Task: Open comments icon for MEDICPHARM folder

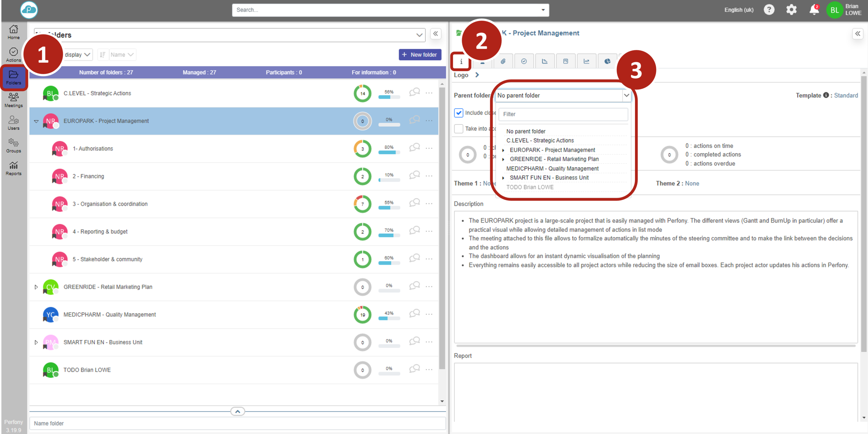Action: pos(414,314)
